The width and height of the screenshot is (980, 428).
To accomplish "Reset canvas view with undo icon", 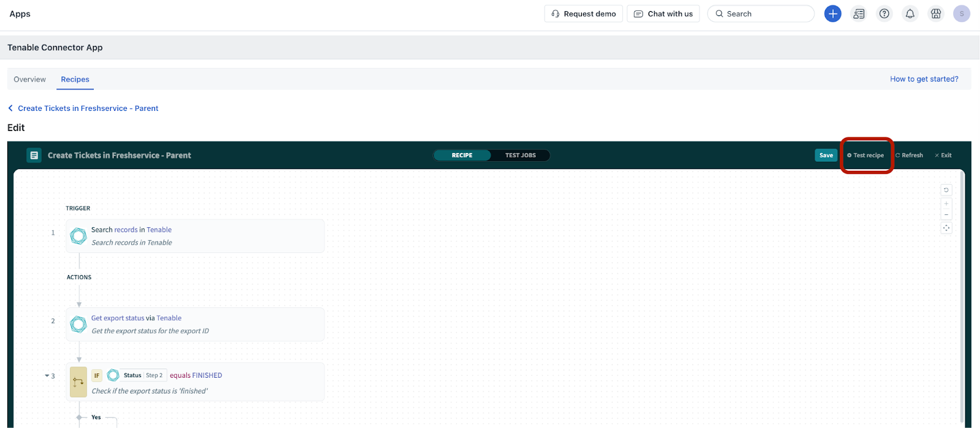I will [946, 190].
